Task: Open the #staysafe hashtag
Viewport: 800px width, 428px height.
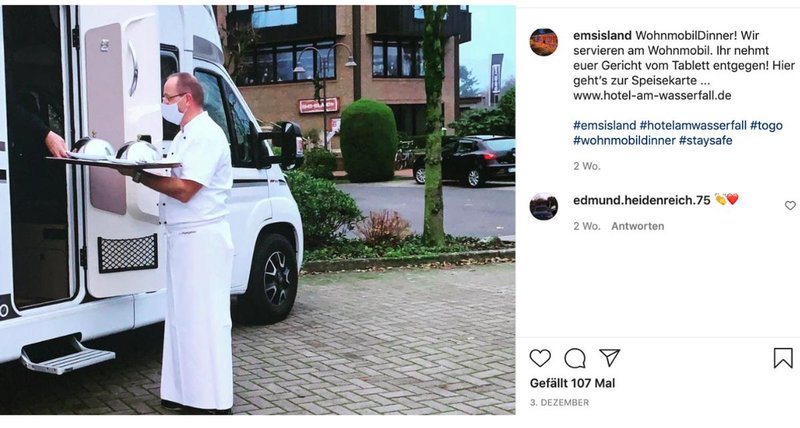Action: point(706,140)
